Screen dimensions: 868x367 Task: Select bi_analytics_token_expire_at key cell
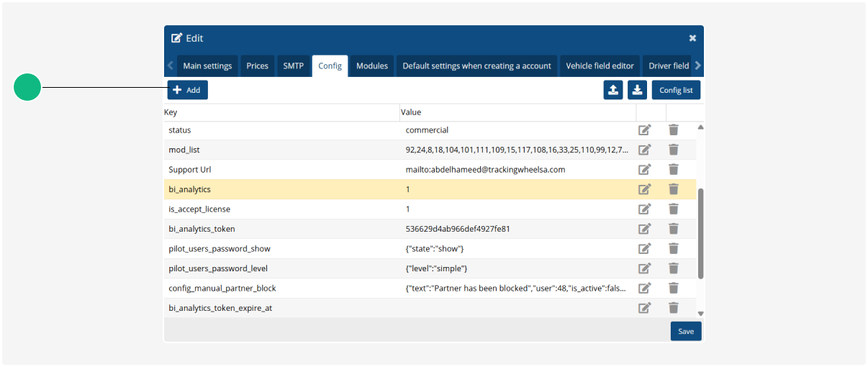(x=281, y=308)
